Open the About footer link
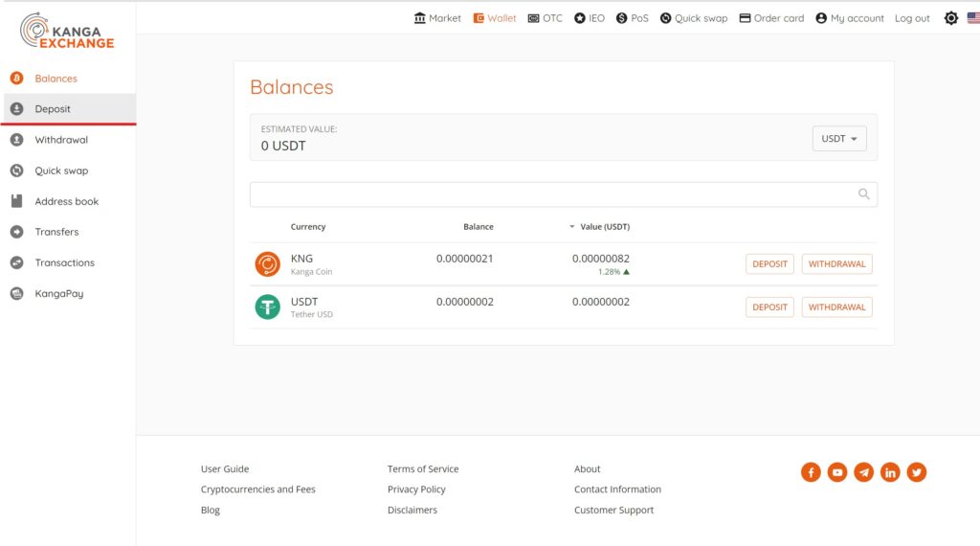980x546 pixels. [x=587, y=468]
